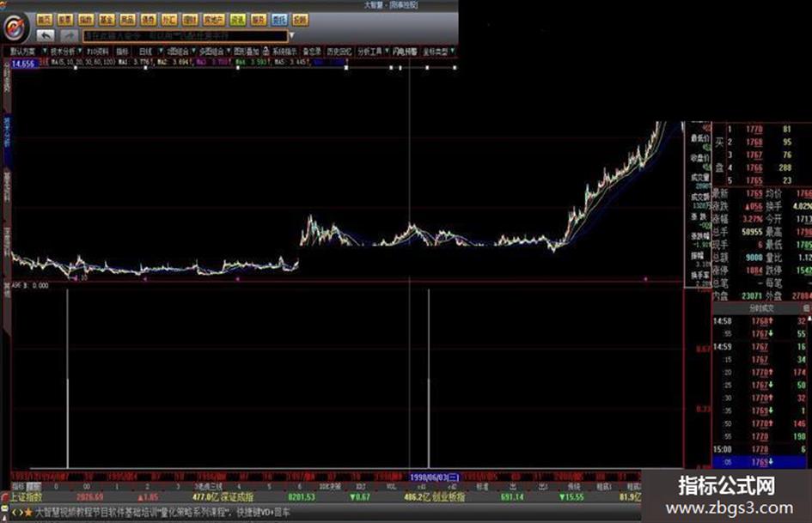Click the mail envelope icon at bottom left
The height and width of the screenshot is (523, 812).
[x=4, y=510]
